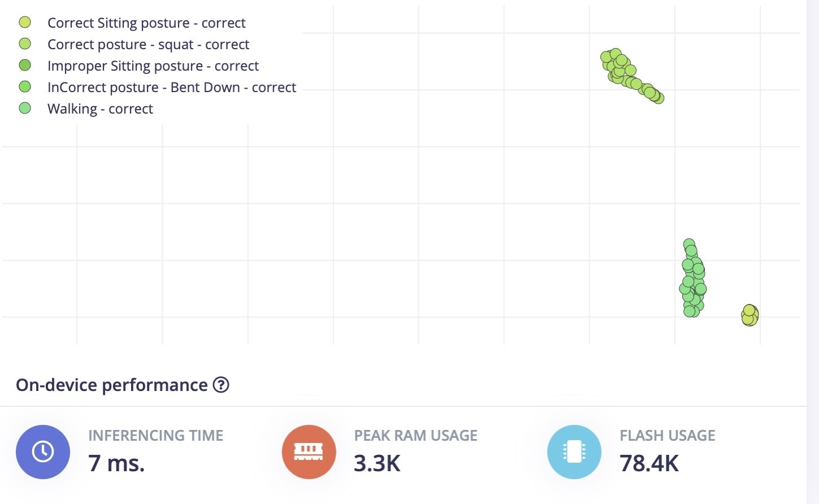Toggle Walking legend marker
Screen dimensions: 819x504
coord(25,108)
